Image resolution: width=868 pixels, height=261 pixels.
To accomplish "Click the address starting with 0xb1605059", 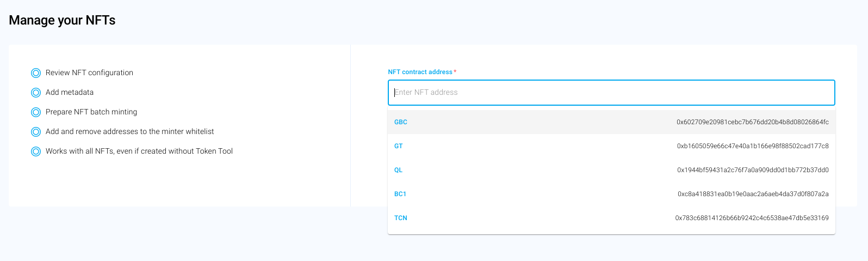I will pos(753,146).
